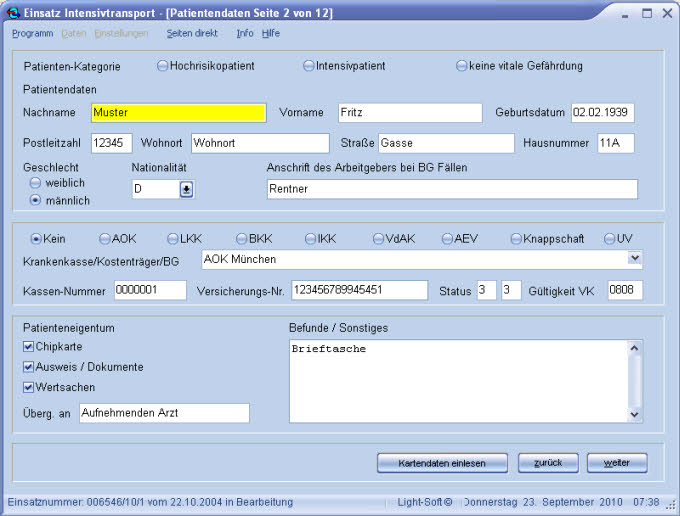This screenshot has height=516, width=680.
Task: Click the first Status field
Action: pos(487,290)
